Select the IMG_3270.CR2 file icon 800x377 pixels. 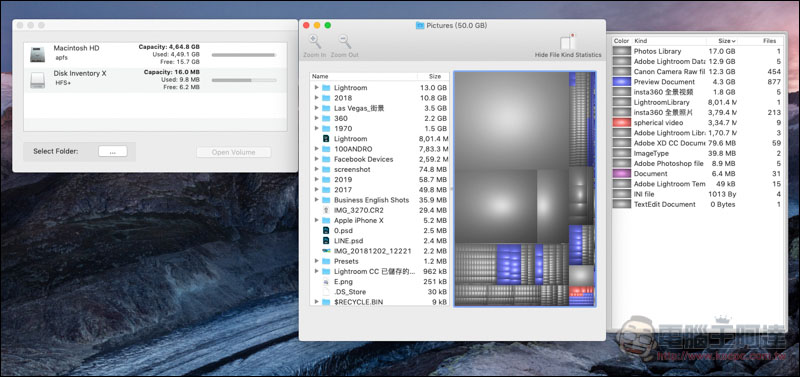coord(326,210)
